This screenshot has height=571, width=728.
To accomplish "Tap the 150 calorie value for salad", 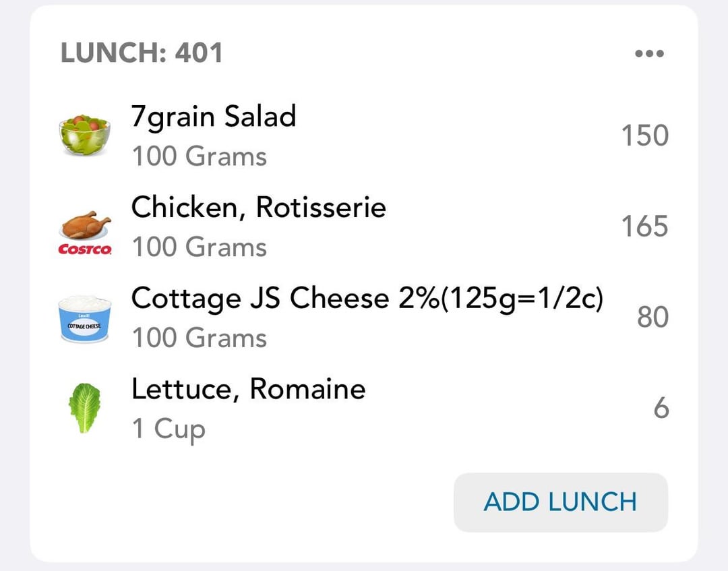I will pos(645,136).
